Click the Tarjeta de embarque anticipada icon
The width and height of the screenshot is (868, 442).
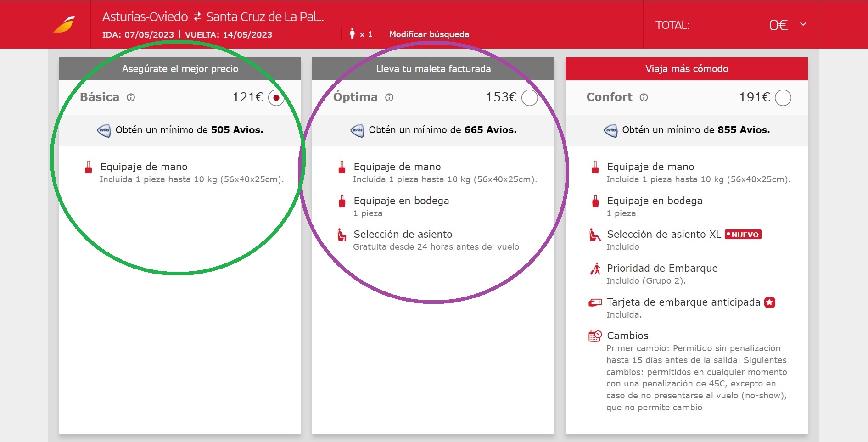click(595, 302)
